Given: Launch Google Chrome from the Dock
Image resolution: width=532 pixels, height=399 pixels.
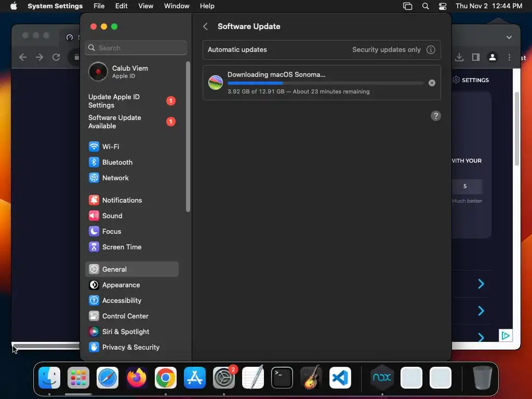Looking at the screenshot, I should click(166, 378).
